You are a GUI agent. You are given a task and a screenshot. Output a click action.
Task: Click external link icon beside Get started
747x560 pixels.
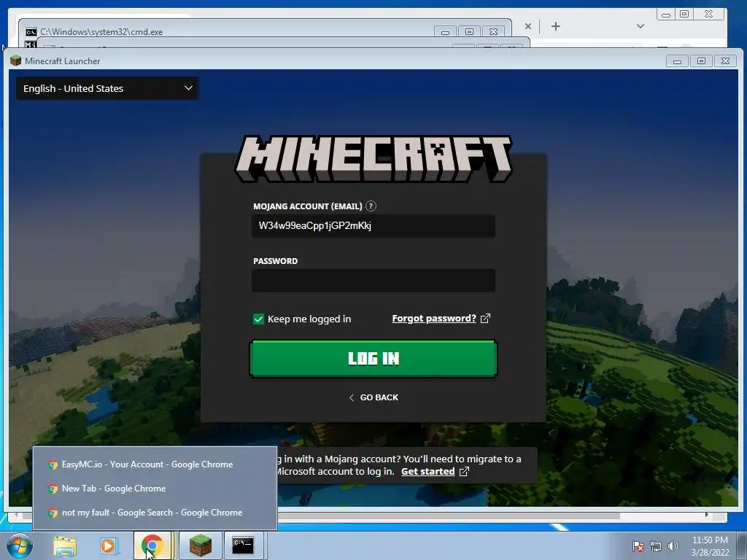[x=464, y=472]
